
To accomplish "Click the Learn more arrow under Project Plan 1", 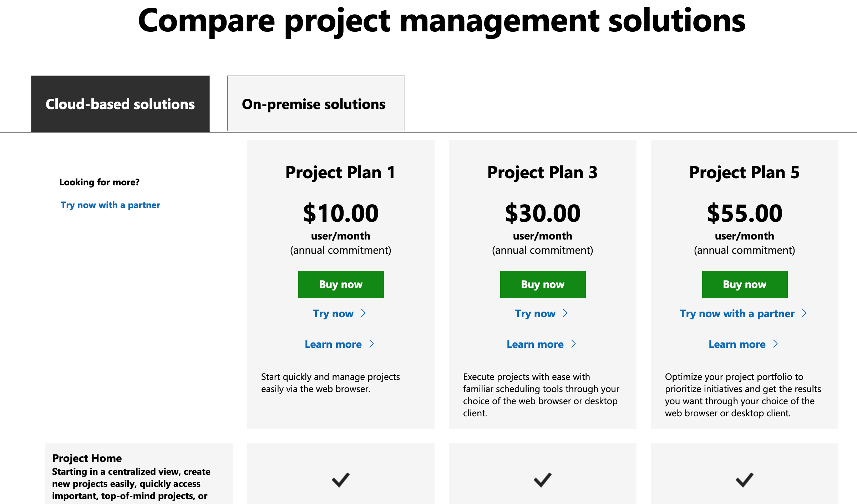I will tap(371, 344).
